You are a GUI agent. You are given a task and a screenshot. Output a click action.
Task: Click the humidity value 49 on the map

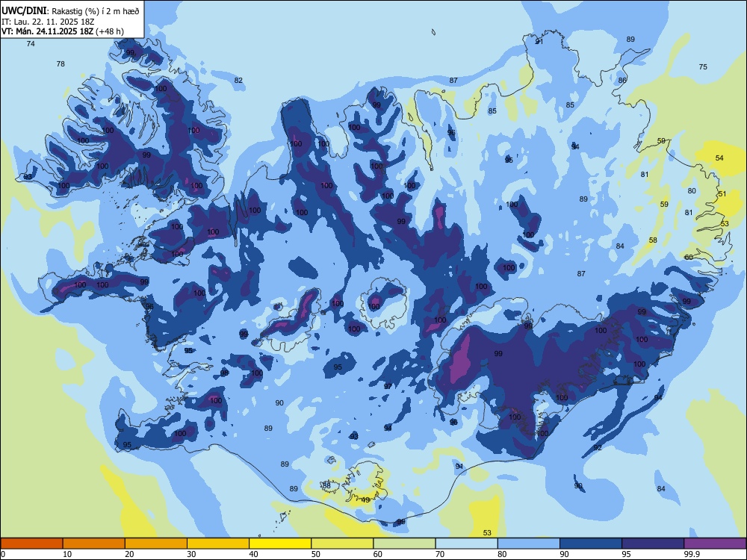[365, 500]
